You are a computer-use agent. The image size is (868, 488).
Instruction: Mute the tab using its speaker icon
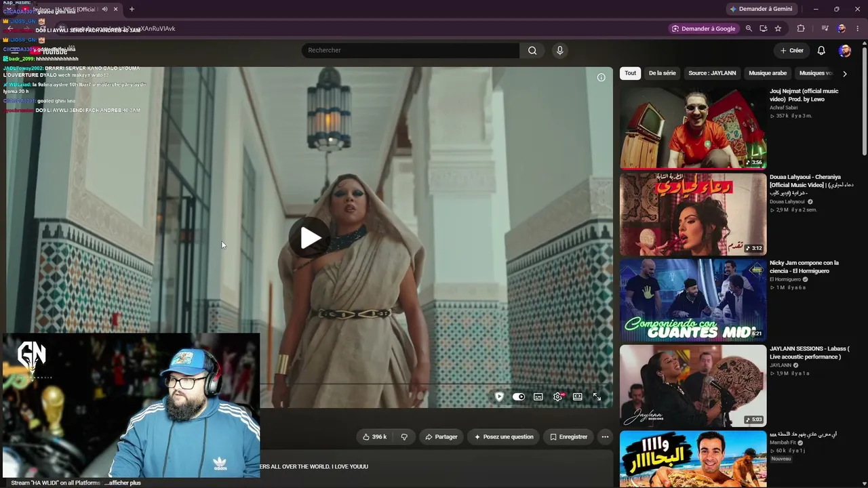coord(104,9)
